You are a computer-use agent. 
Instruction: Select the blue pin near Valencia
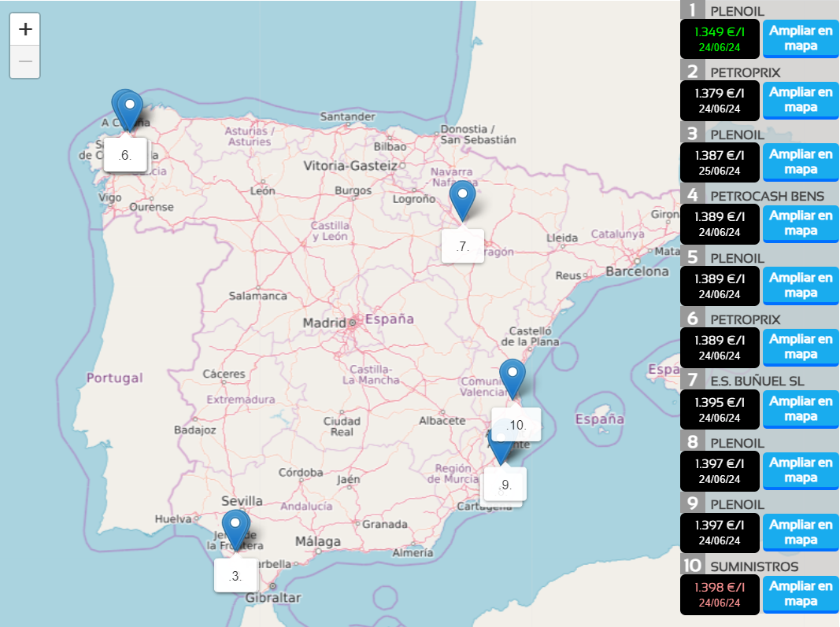pyautogui.click(x=513, y=378)
